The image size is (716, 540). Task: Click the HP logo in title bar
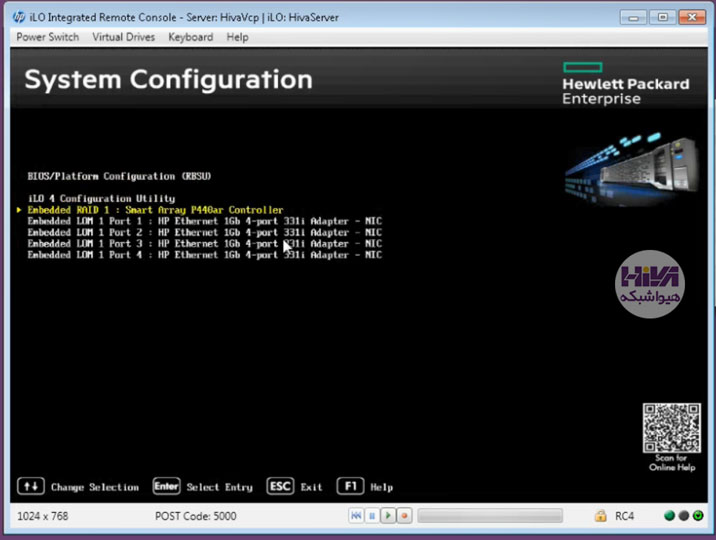(19, 17)
